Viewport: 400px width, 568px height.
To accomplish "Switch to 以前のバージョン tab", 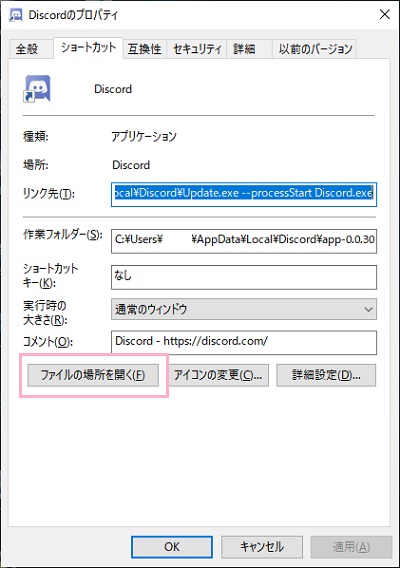I will coord(315,49).
